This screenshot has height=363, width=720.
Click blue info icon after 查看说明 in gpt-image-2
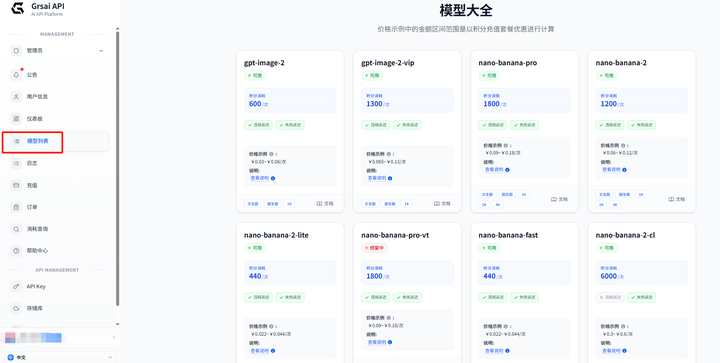click(273, 179)
